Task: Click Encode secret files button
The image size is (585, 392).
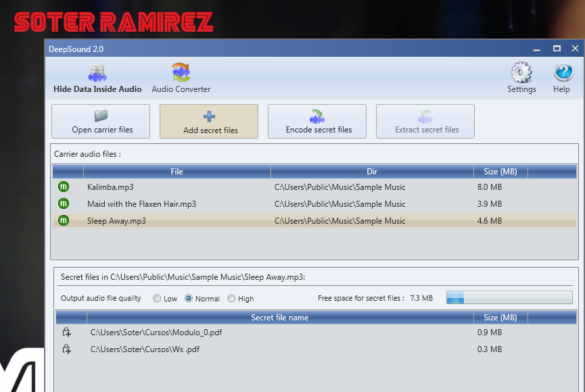Action: pos(317,122)
